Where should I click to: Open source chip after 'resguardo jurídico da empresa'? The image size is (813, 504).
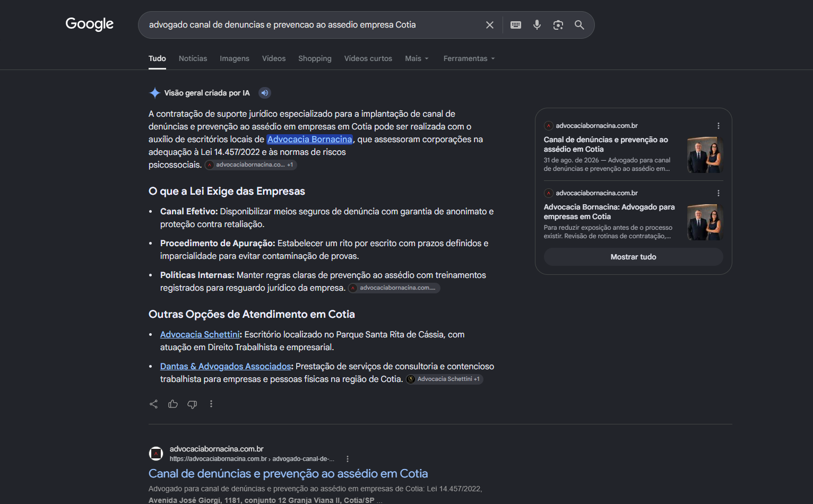click(x=394, y=288)
